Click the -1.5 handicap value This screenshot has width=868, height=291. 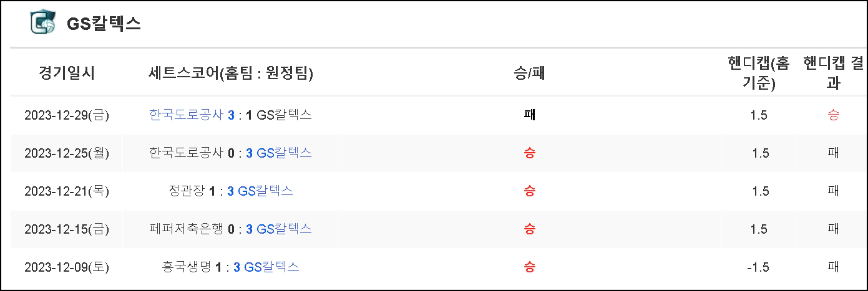(758, 267)
